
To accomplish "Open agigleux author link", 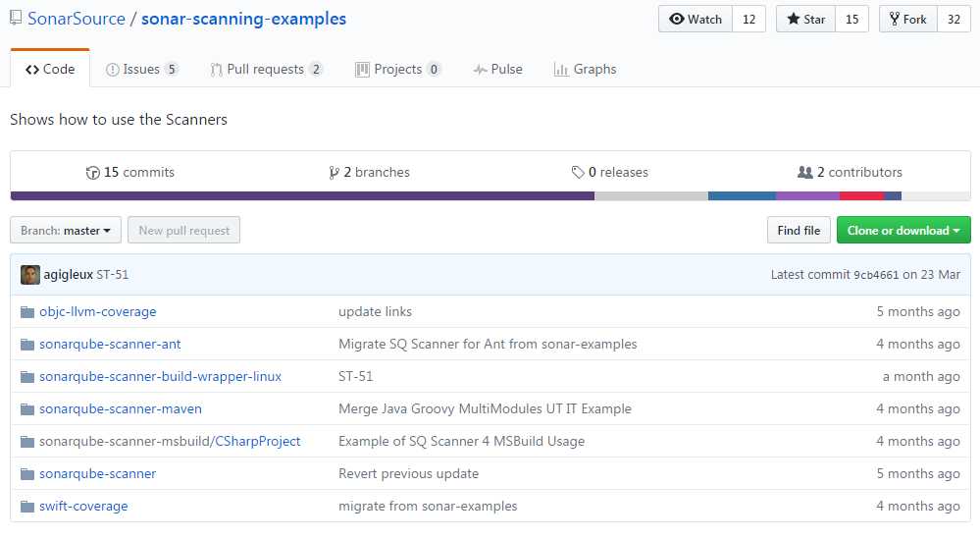I will coord(68,275).
